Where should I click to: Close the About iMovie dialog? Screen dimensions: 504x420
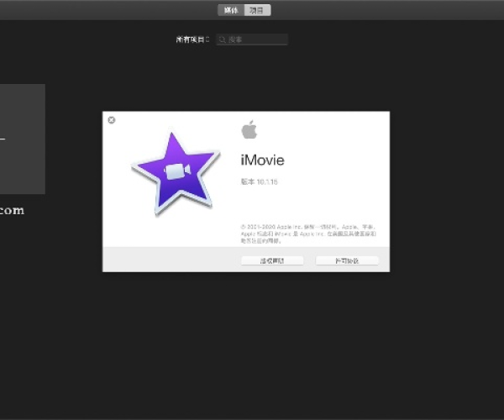point(112,120)
